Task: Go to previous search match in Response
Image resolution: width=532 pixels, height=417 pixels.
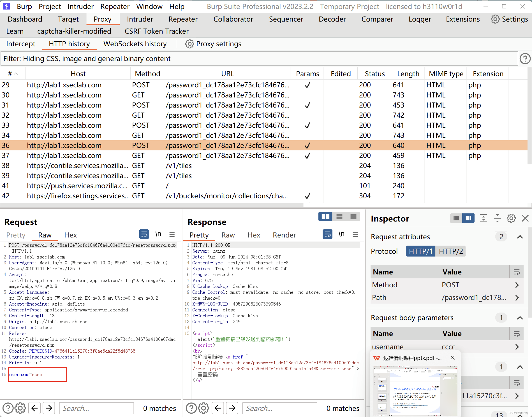Action: point(218,408)
